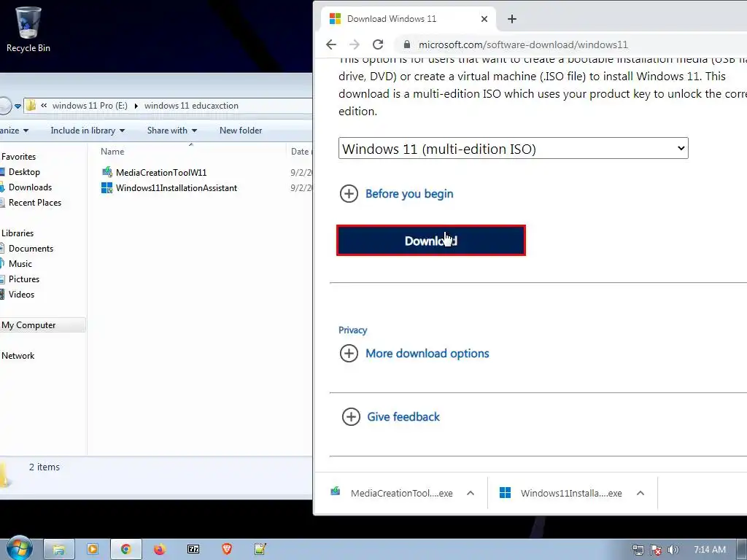
Task: Expand More download options
Action: pos(414,354)
